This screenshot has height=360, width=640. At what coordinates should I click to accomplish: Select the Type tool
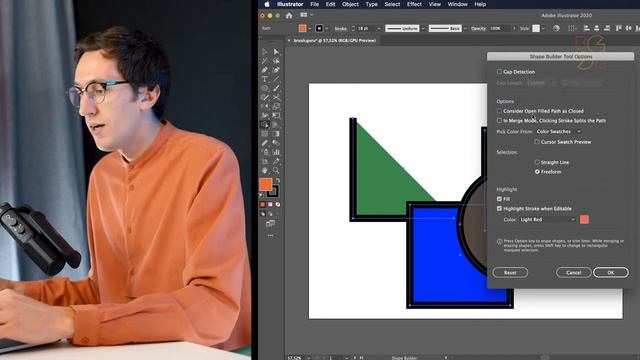click(x=264, y=79)
